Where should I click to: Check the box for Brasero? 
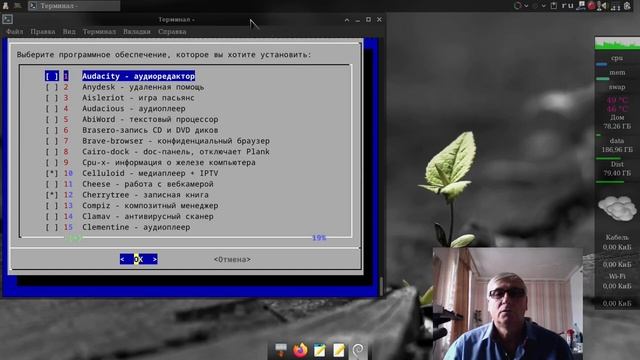[x=52, y=130]
